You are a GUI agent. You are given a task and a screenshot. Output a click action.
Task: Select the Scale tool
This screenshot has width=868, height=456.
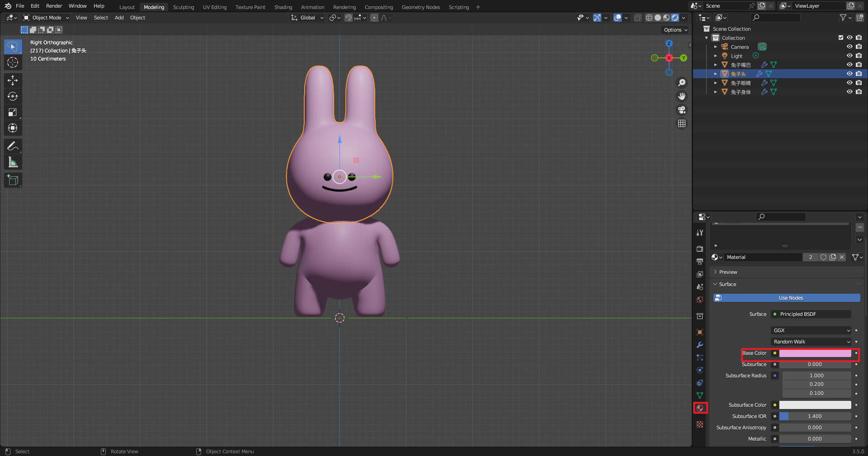[x=13, y=112]
